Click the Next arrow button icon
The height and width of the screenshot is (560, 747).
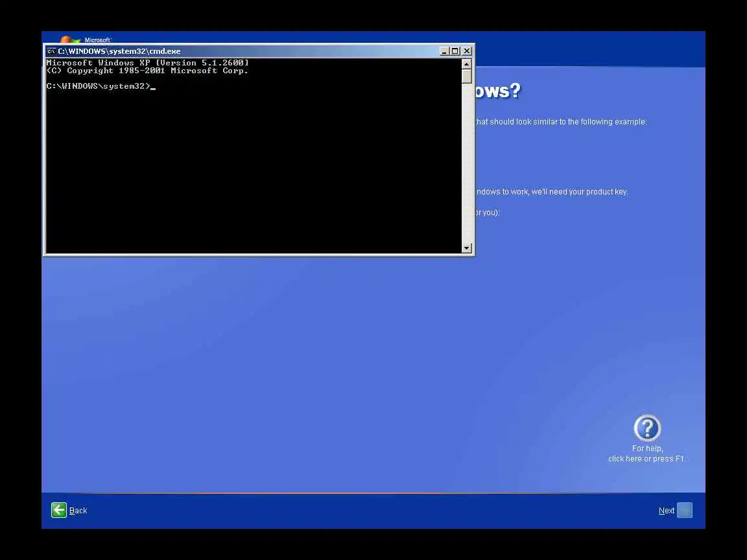coord(685,510)
